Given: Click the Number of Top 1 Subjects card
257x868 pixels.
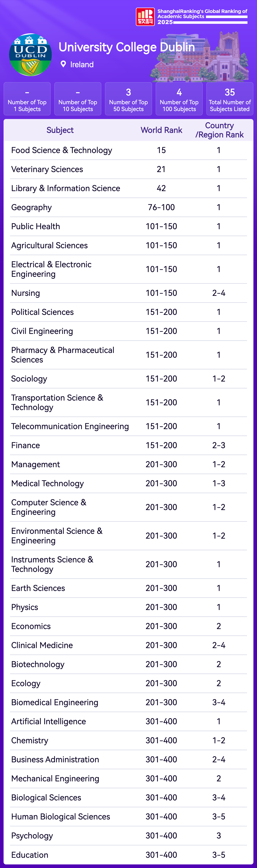Looking at the screenshot, I should (x=27, y=99).
